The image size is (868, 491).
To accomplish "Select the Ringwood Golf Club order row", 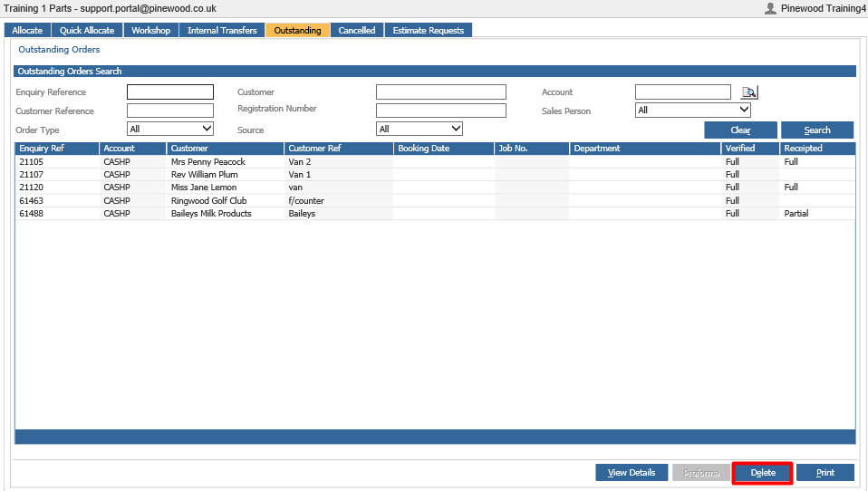I will click(x=435, y=200).
